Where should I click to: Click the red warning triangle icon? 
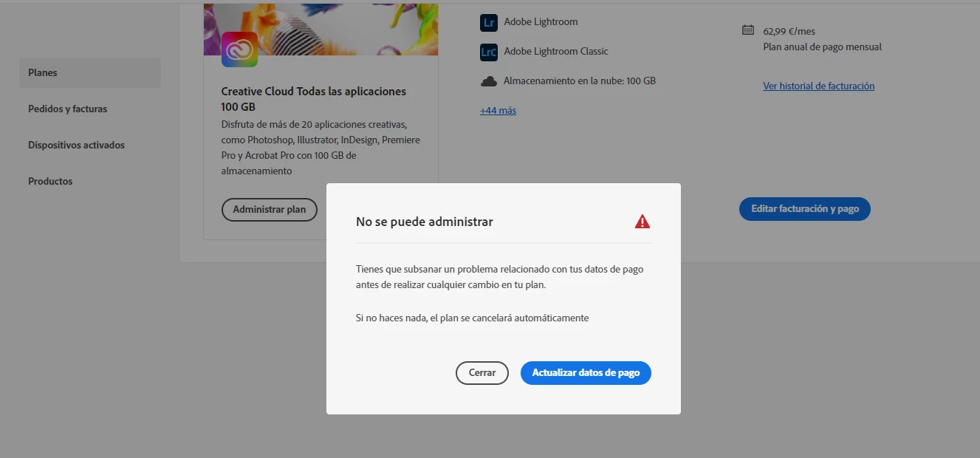[643, 222]
